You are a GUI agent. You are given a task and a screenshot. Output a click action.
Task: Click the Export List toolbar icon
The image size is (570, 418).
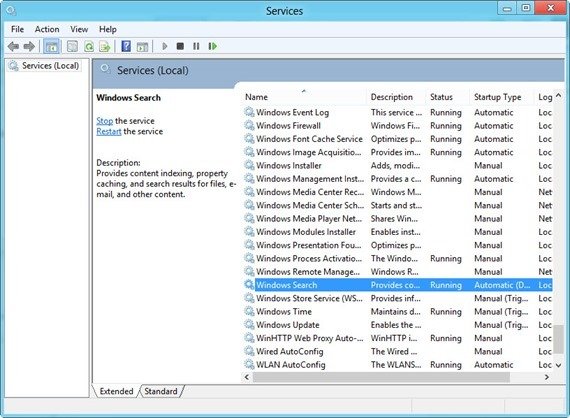point(105,47)
